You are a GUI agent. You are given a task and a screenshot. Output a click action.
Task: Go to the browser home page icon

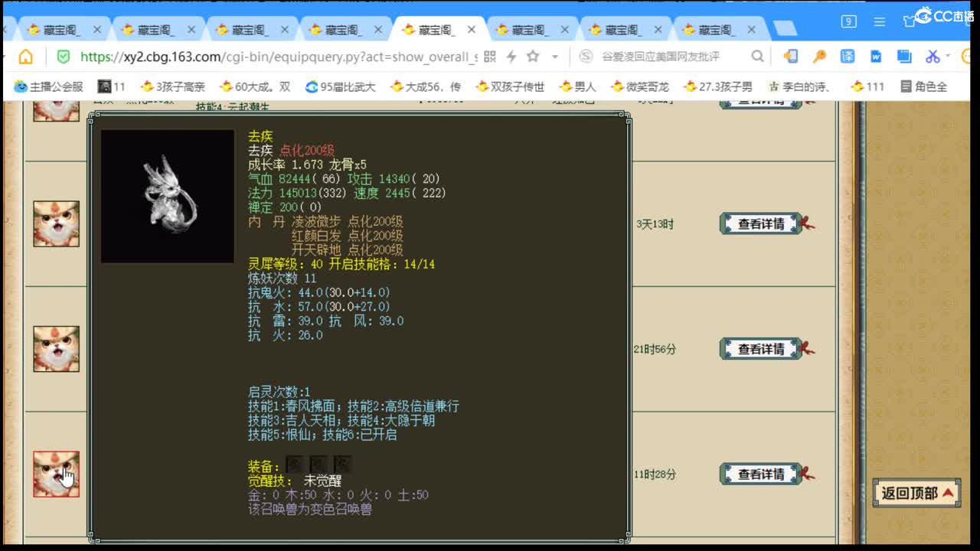coord(25,57)
